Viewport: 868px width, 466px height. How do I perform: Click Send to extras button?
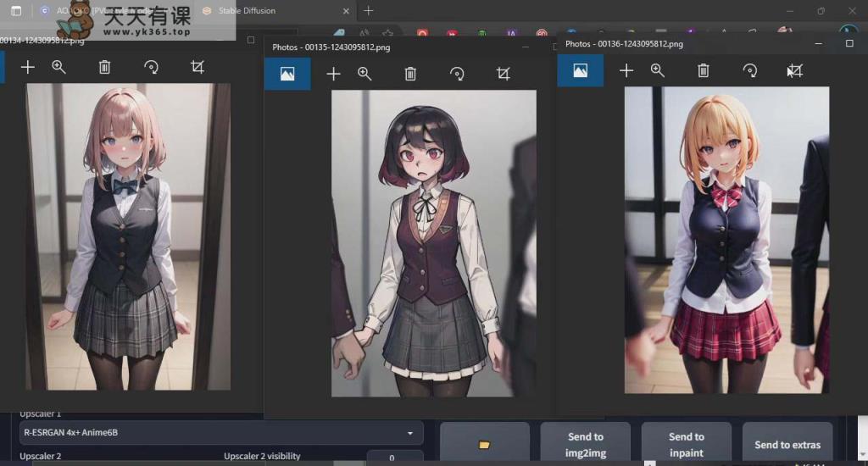787,445
